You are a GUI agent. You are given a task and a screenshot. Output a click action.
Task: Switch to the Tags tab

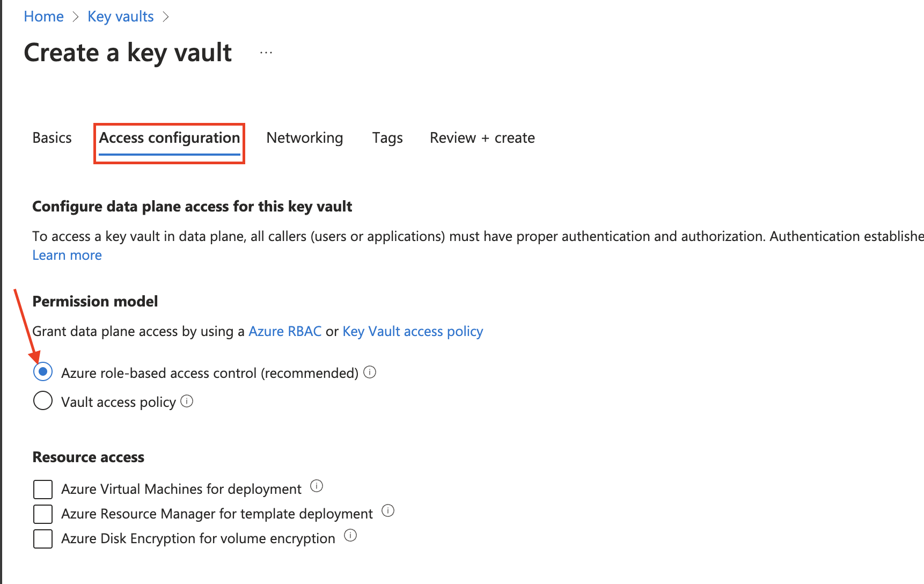coord(387,138)
